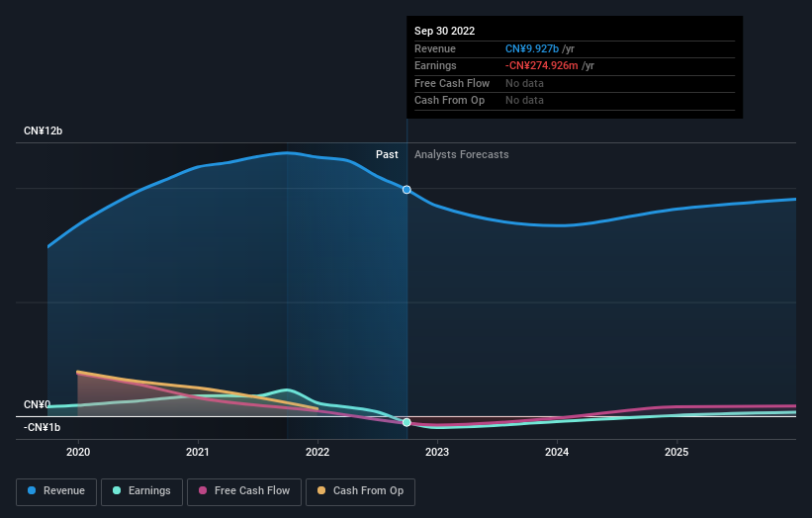812x518 pixels.
Task: Click the Sep 30 2022 tooltip date
Action: (444, 31)
